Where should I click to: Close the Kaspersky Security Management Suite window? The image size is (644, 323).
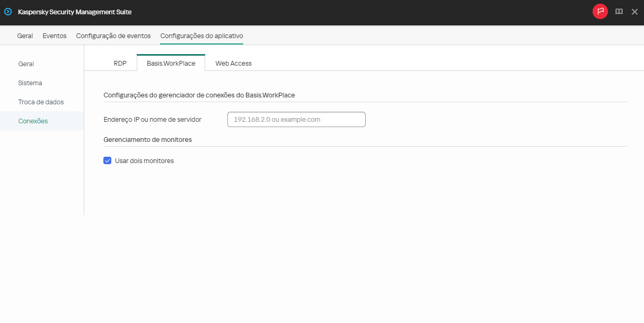click(x=634, y=11)
